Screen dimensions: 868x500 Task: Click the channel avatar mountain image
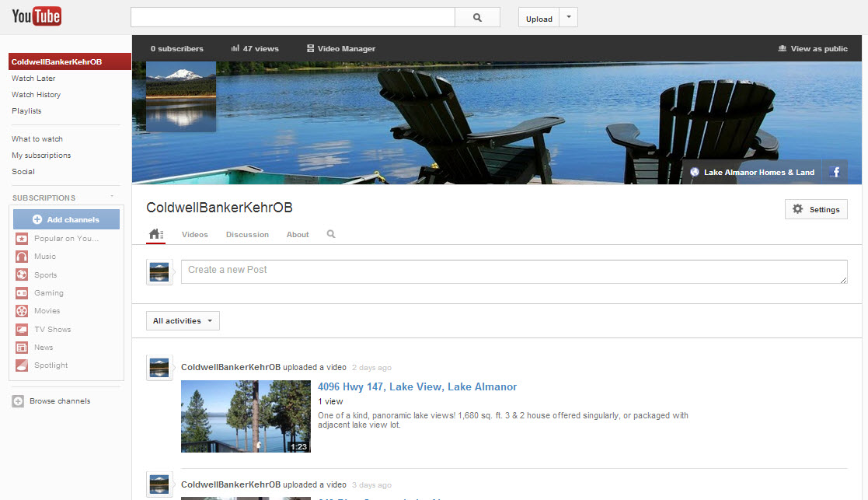point(181,96)
